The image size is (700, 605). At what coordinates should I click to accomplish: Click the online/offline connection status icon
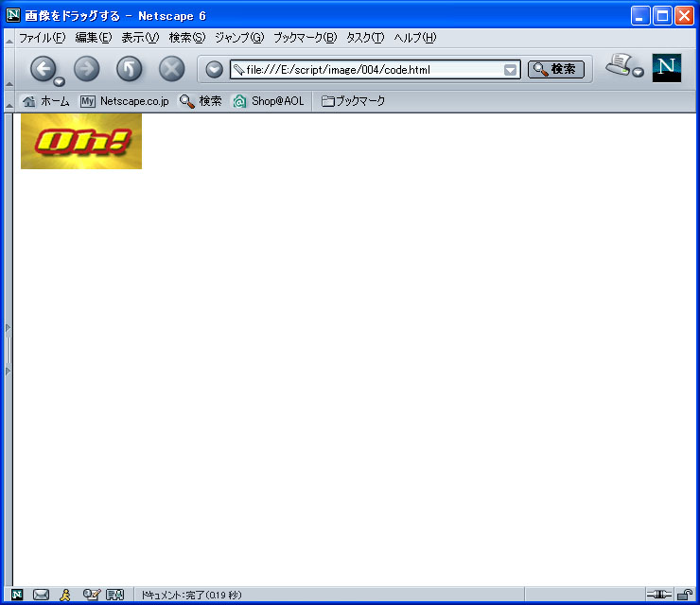659,595
